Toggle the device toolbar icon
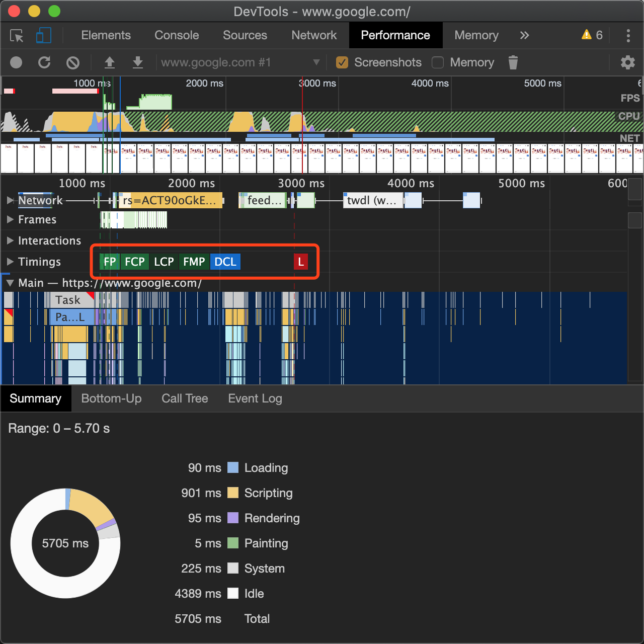This screenshot has height=644, width=644. click(44, 35)
